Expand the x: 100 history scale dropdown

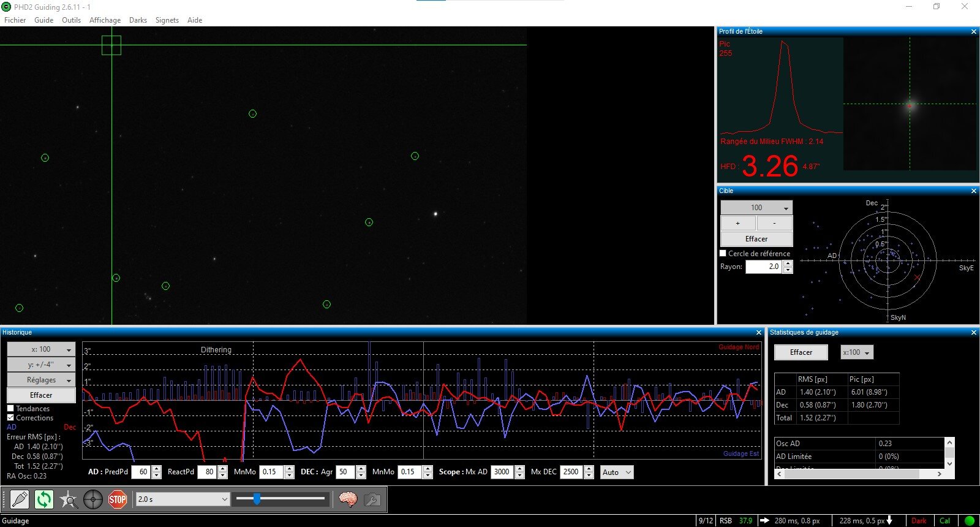coord(41,349)
